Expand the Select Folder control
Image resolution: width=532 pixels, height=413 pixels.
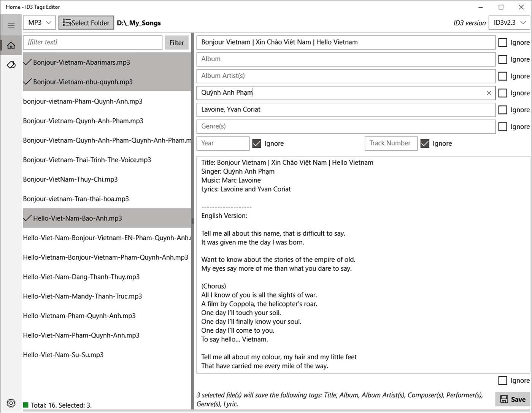(x=86, y=22)
